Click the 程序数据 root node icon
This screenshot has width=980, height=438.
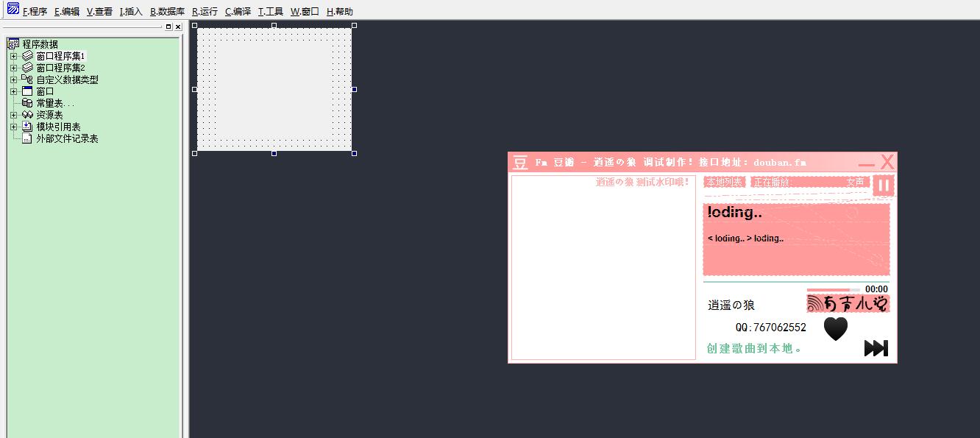pyautogui.click(x=13, y=44)
